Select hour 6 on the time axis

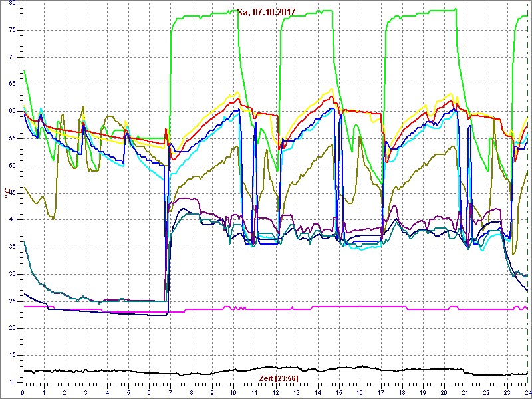pyautogui.click(x=150, y=393)
